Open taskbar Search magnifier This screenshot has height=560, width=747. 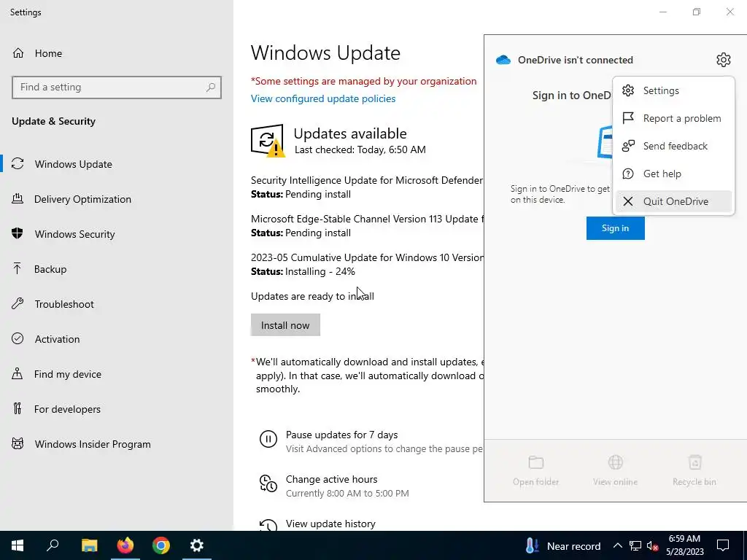coord(53,545)
